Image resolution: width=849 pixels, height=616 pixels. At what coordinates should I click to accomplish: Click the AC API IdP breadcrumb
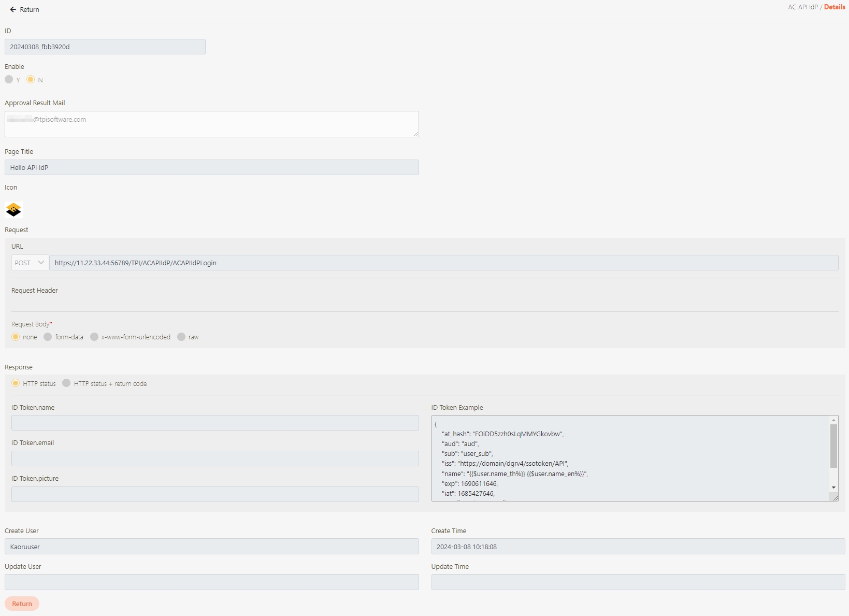[802, 7]
